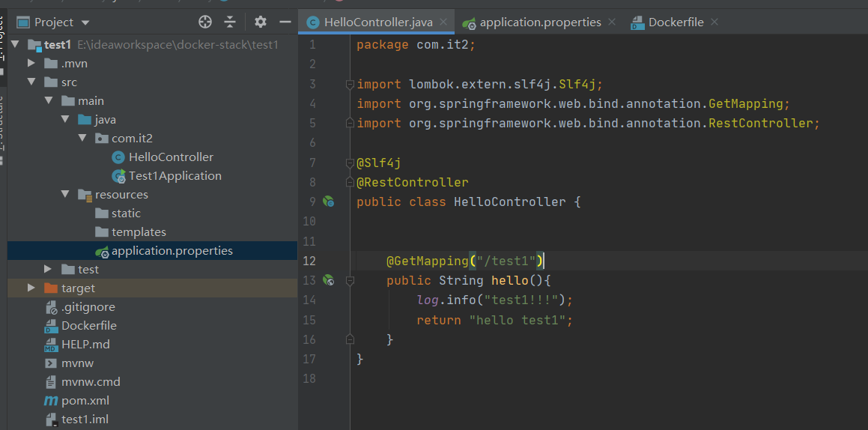
Task: Click the application.properties Spring icon in tree
Action: pos(102,251)
